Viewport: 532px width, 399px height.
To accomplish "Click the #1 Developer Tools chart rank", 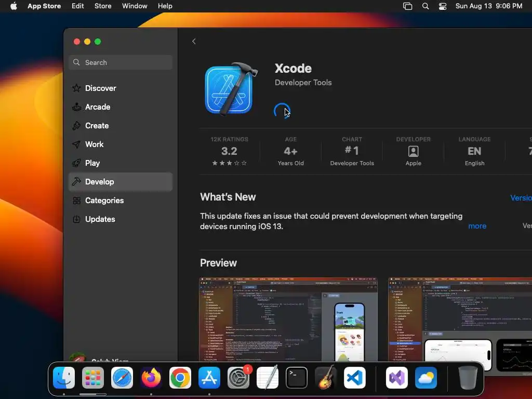I will point(352,151).
